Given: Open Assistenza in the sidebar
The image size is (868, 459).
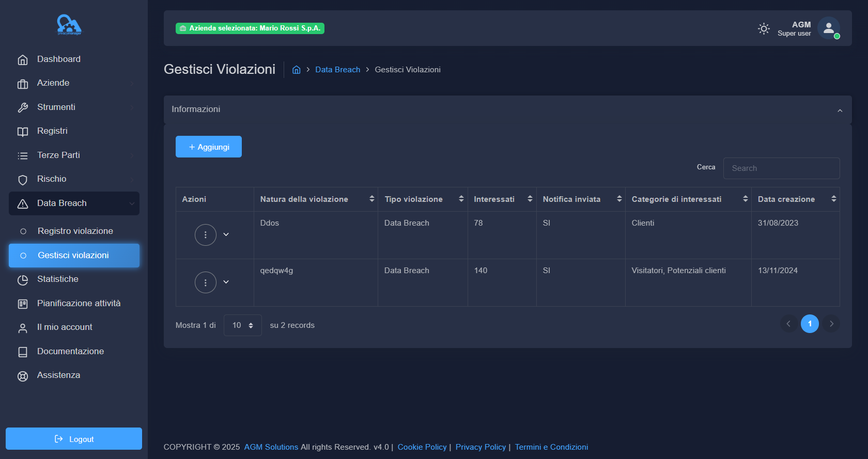Looking at the screenshot, I should click(x=58, y=375).
